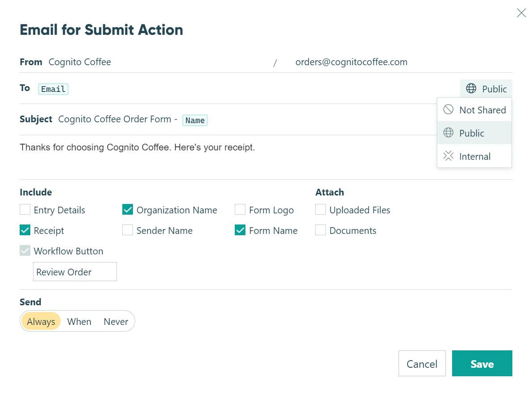
Task: Click the Email token in To field
Action: pyautogui.click(x=53, y=89)
